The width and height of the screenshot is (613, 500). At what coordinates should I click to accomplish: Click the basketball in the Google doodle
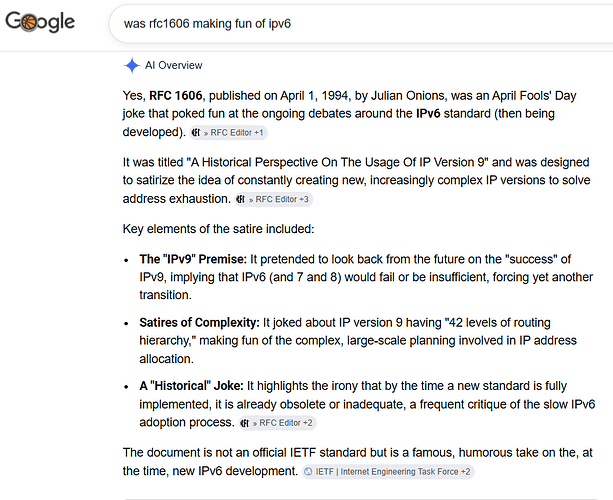coord(29,23)
